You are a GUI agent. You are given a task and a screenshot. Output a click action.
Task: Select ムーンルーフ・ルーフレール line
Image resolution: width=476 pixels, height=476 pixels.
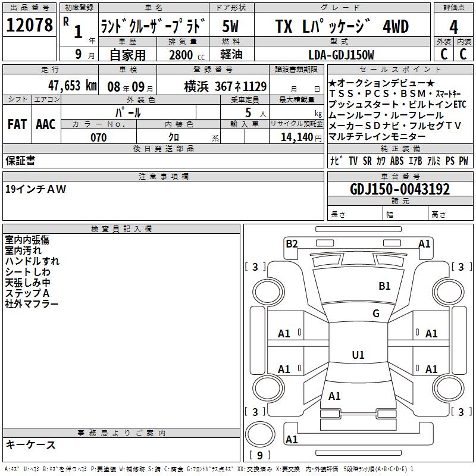click(386, 115)
